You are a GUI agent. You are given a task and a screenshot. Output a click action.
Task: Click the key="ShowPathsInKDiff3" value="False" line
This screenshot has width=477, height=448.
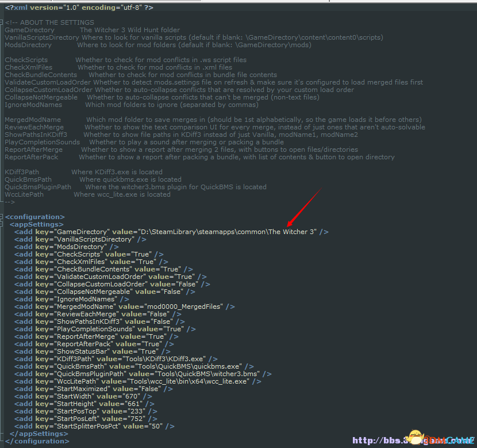(100, 321)
